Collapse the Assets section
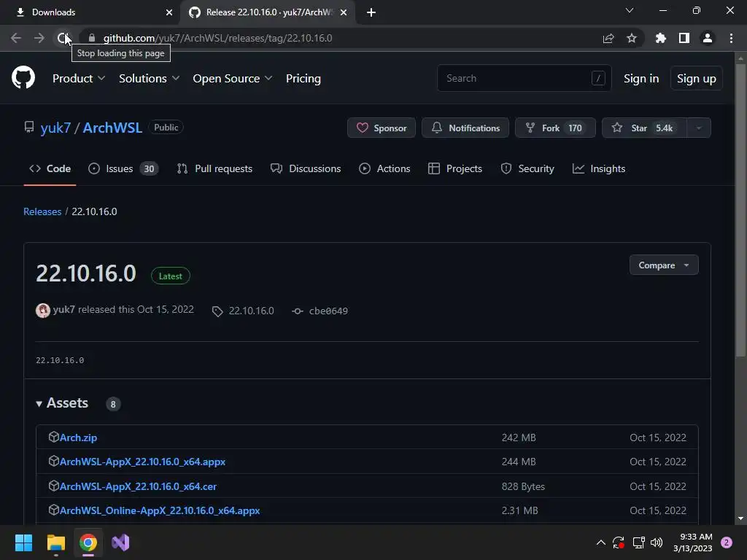Screen dimensions: 747x560 pyautogui.click(x=62, y=403)
